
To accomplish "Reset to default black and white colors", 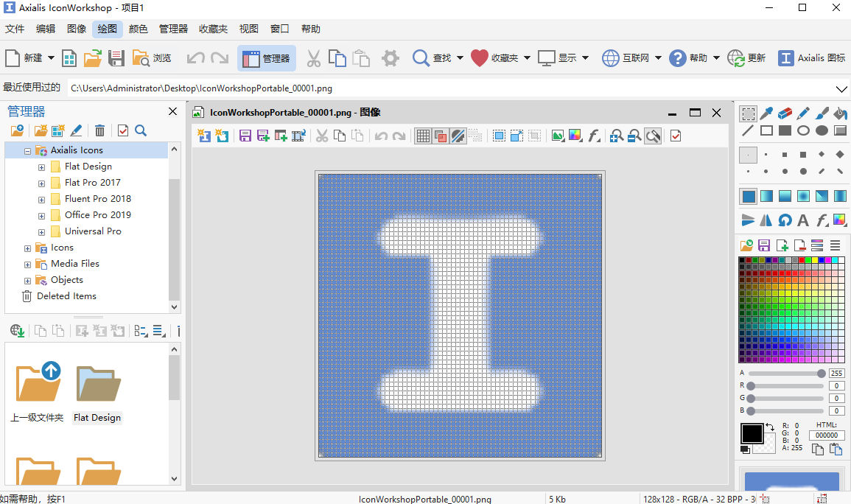I will (745, 449).
